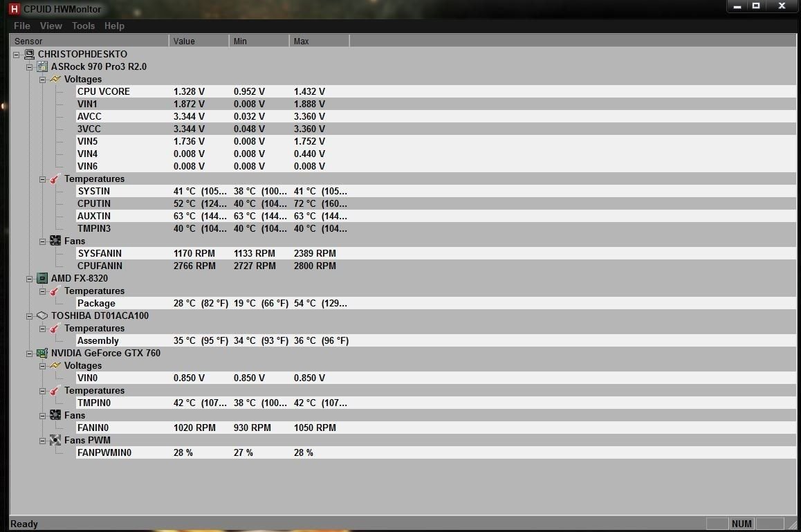This screenshot has width=801, height=532.
Task: Collapse the ASRock 970 Pro3 R2.0 node
Action: (x=30, y=67)
